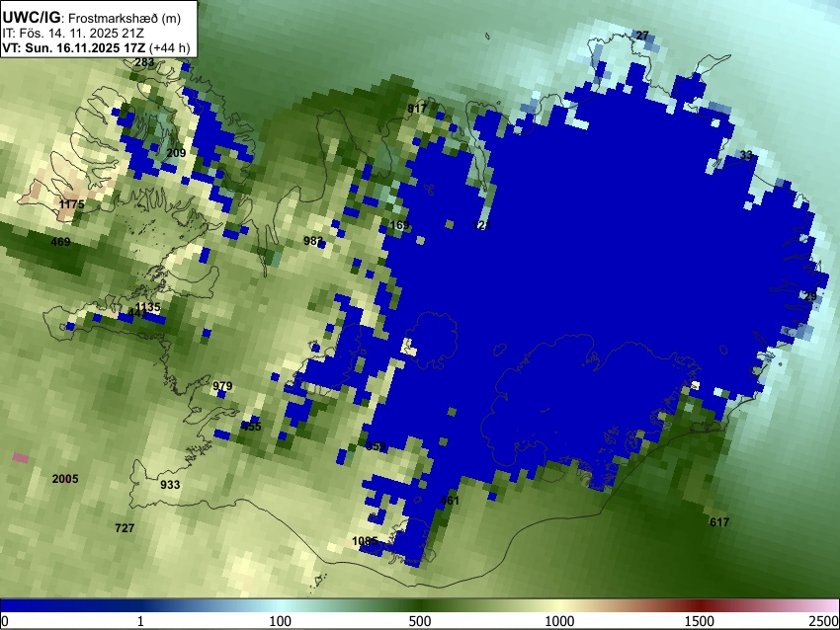The width and height of the screenshot is (840, 630).
Task: Click the map value 121
Action: (481, 225)
